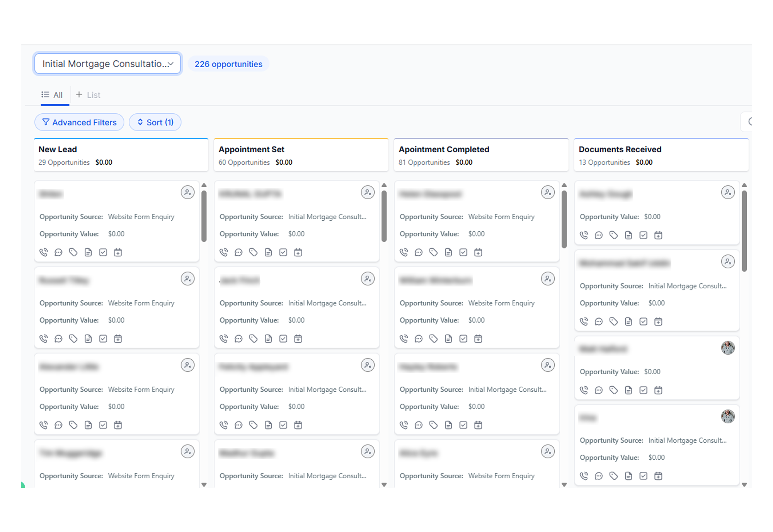Click search icon at right of filter row
This screenshot has width=773, height=532.
click(x=750, y=122)
